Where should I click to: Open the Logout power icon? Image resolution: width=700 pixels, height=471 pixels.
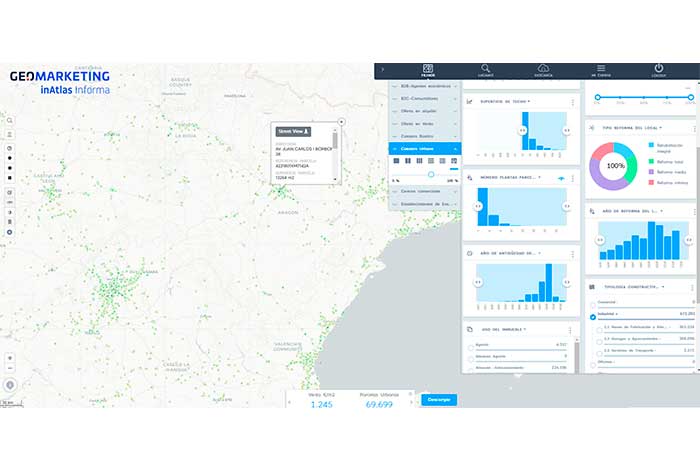click(x=658, y=68)
